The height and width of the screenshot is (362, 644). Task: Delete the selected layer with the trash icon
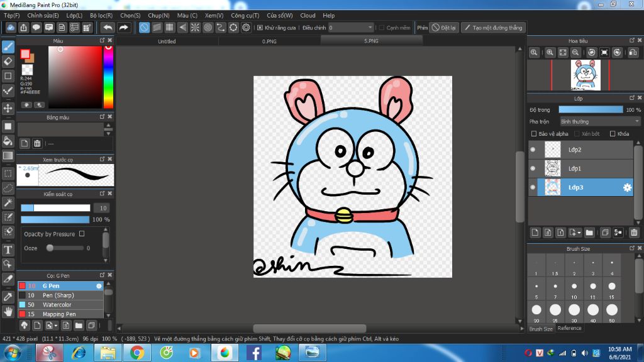pos(634,233)
